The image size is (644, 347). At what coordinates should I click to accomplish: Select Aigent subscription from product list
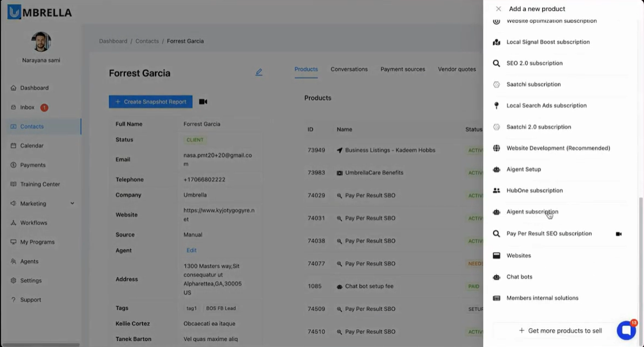pos(532,212)
